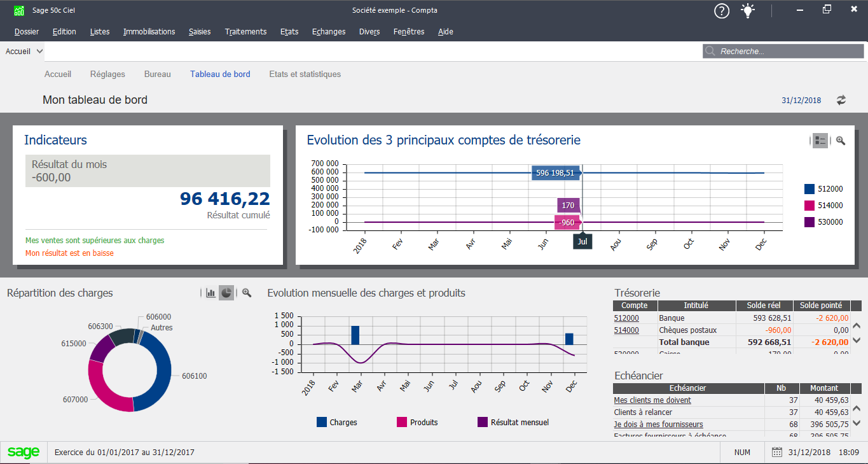Open account 514000 link in Trésorerie
Screen dimensions: 868x464
tap(626, 330)
